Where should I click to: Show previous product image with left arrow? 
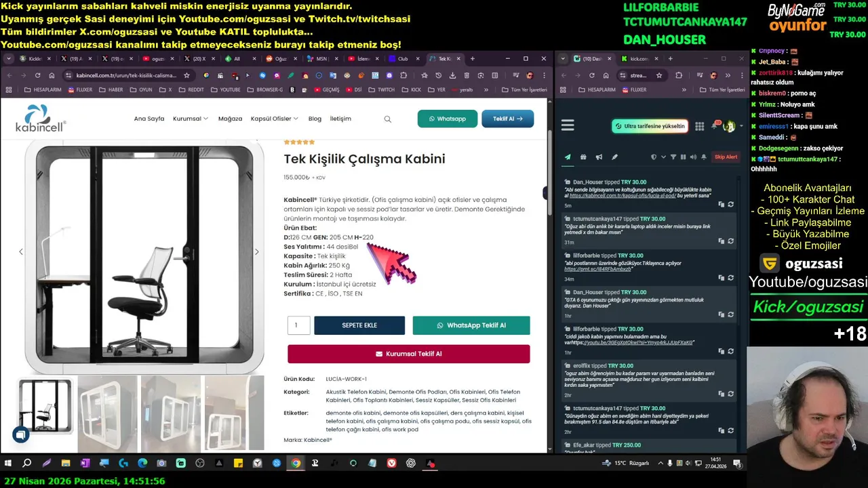click(21, 252)
